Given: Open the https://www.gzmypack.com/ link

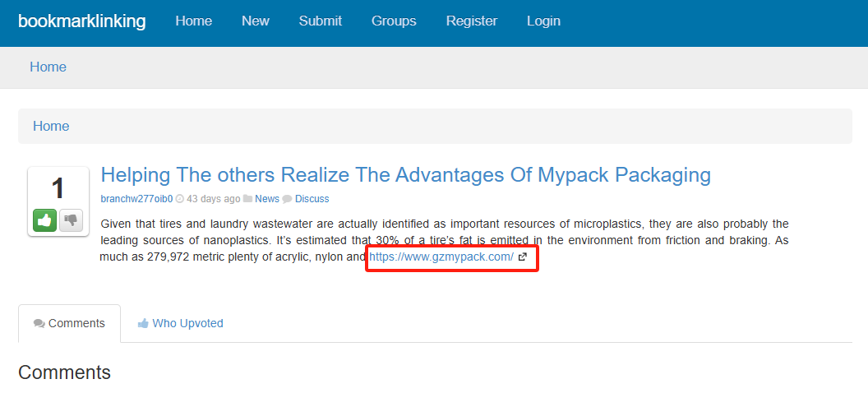Looking at the screenshot, I should pyautogui.click(x=441, y=257).
